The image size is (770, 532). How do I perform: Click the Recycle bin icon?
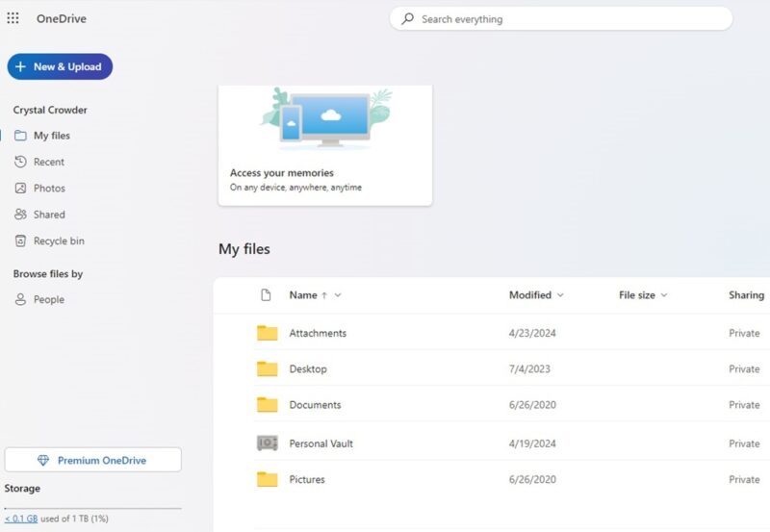coord(20,241)
